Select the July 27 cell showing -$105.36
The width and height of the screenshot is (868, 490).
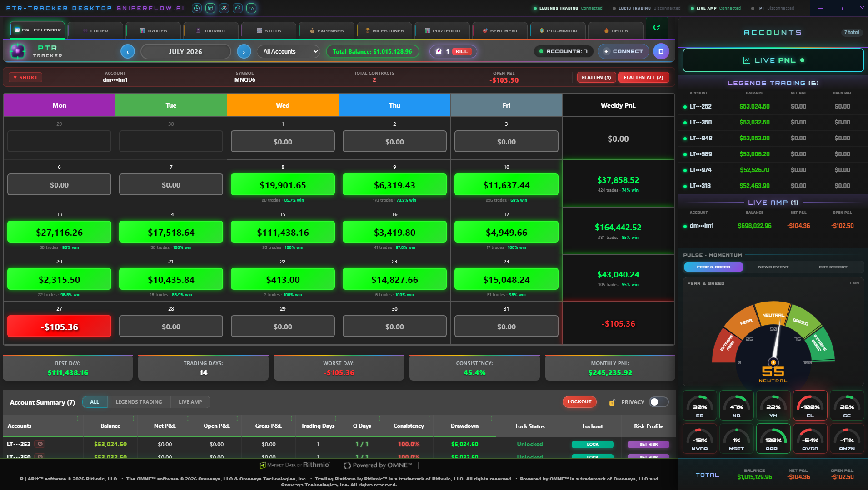pyautogui.click(x=59, y=327)
